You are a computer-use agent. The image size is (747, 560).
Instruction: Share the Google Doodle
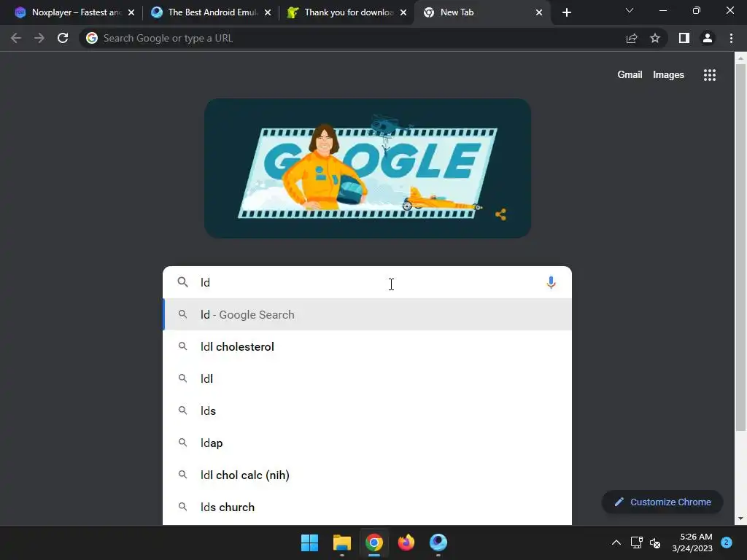(500, 214)
